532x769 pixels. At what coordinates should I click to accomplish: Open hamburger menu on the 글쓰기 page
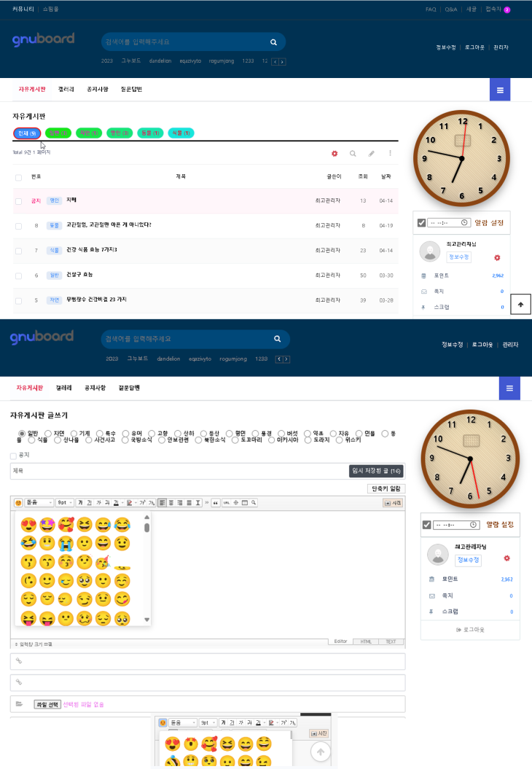509,389
